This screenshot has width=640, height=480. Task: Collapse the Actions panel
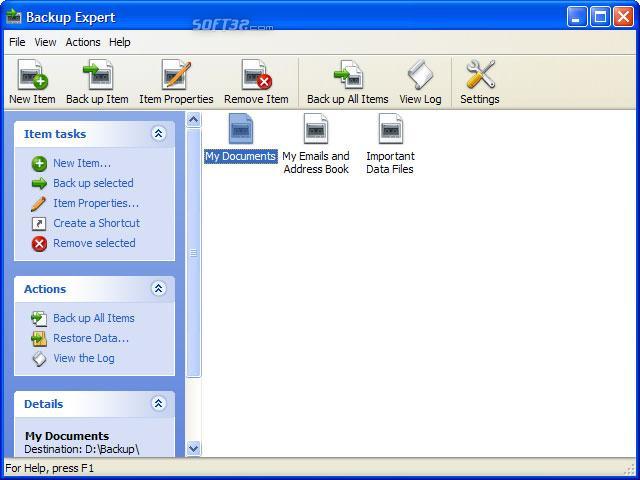(158, 289)
